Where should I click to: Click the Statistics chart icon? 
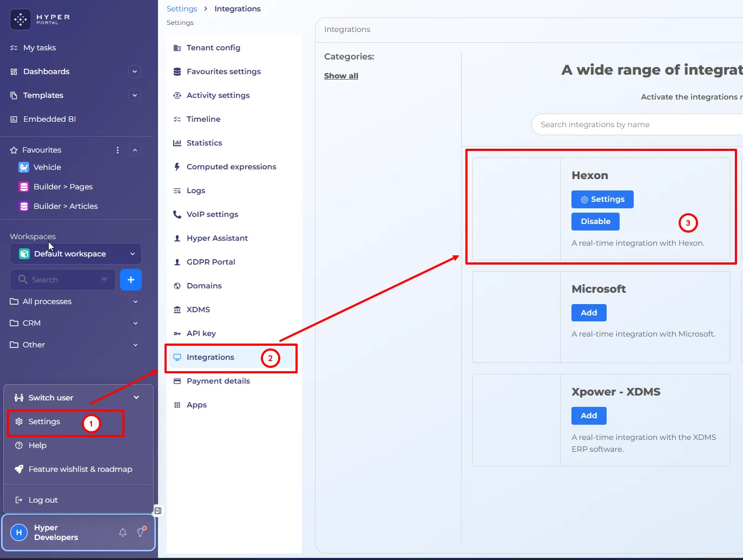(x=177, y=143)
